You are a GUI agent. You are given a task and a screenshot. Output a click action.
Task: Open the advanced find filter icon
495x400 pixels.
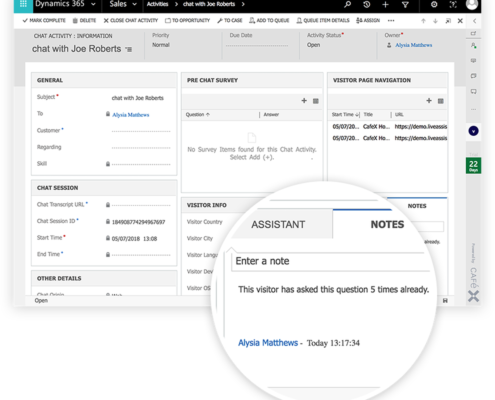pyautogui.click(x=405, y=5)
